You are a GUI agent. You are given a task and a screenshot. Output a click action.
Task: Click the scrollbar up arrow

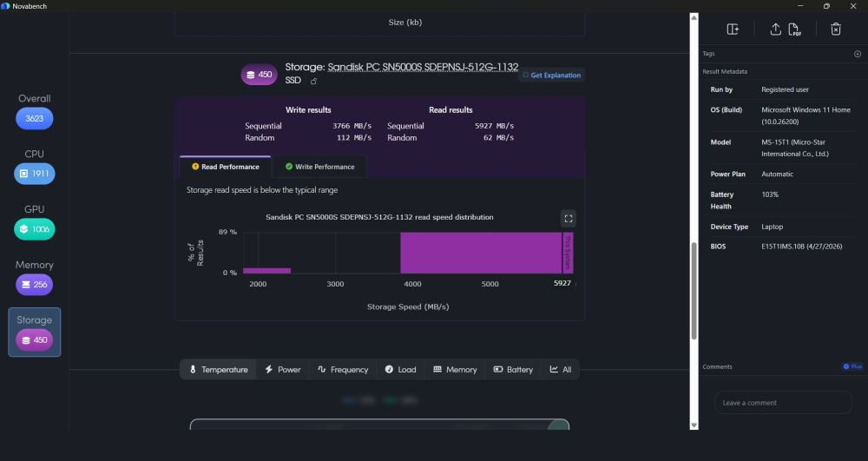tap(694, 17)
